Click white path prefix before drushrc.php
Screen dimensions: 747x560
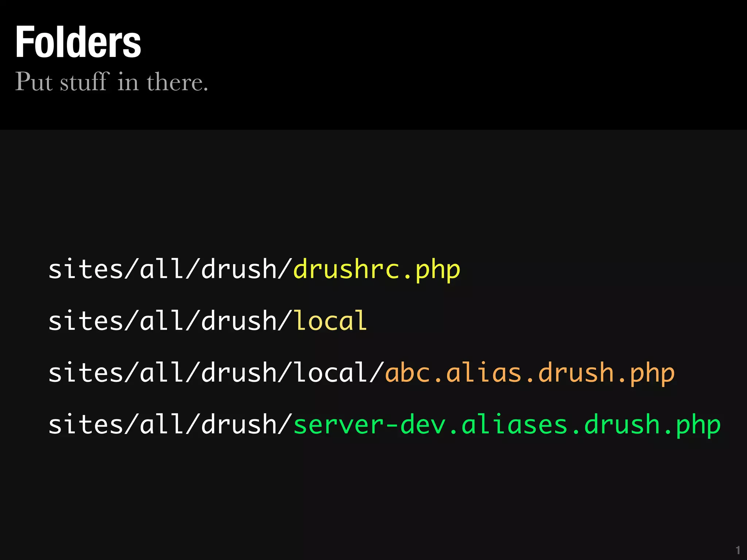pyautogui.click(x=170, y=270)
